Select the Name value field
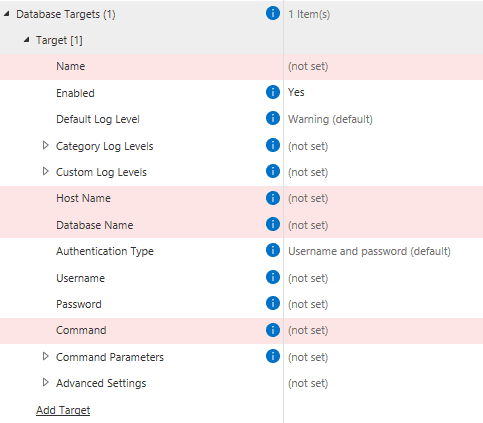 383,66
